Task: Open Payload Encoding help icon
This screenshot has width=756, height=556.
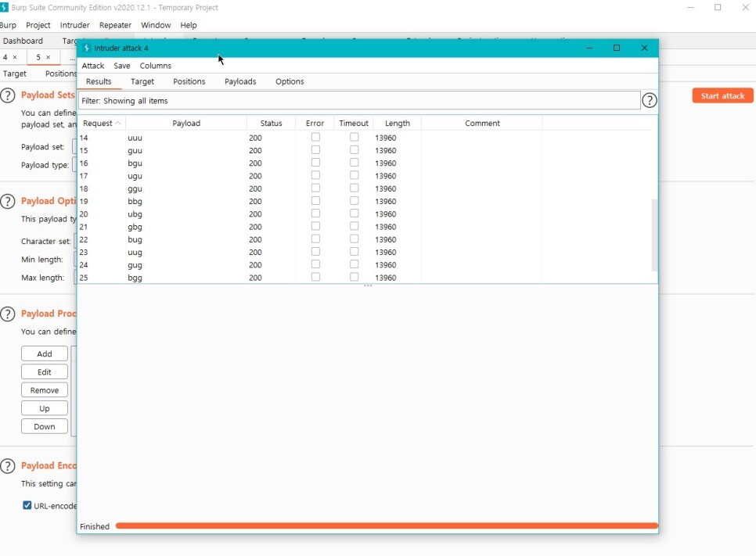Action: 8,466
